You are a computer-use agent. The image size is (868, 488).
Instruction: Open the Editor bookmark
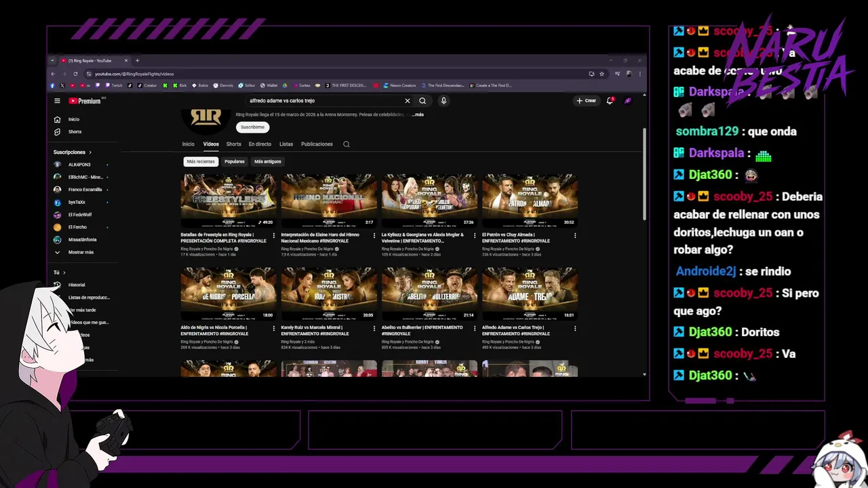[247, 85]
